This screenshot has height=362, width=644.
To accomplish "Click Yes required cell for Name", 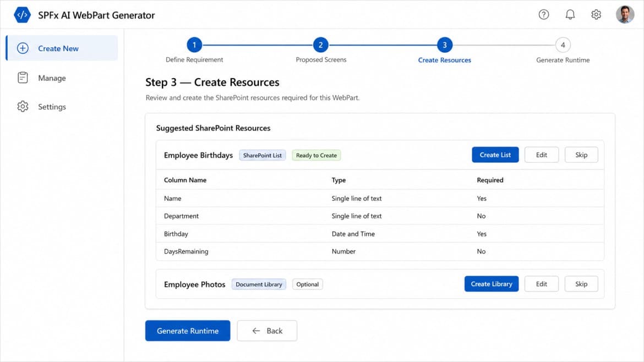I will (x=482, y=199).
